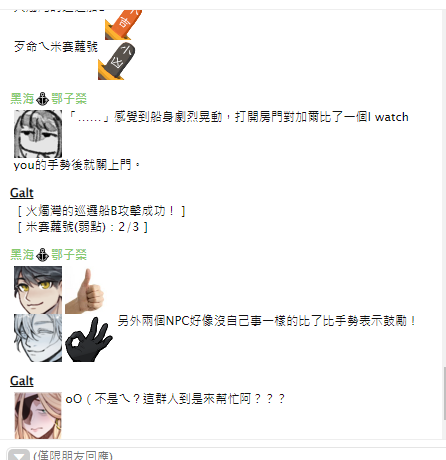This screenshot has height=460, width=446.
Task: Click the 米賽羅號(弱點) : 2/3 status line
Action: [82, 227]
